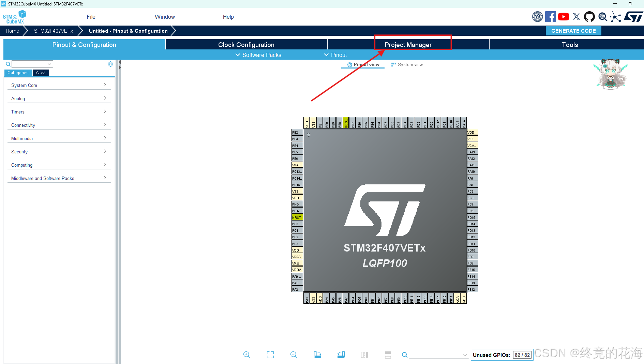Click the STM32F407VETx breadcrumb
644x364 pixels.
pyautogui.click(x=54, y=31)
